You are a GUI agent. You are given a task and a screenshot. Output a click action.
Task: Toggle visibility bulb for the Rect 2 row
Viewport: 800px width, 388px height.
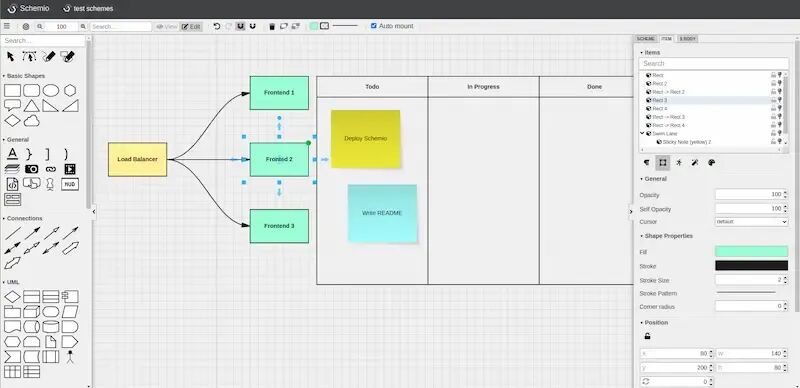tap(780, 84)
